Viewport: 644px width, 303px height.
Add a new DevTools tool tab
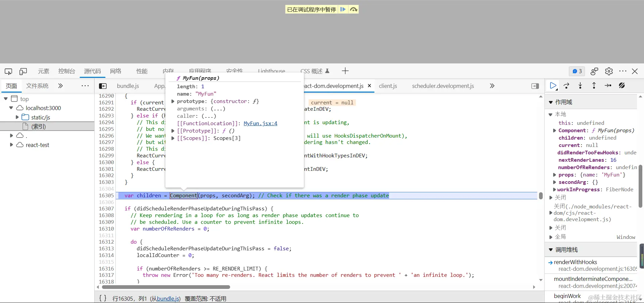click(345, 71)
